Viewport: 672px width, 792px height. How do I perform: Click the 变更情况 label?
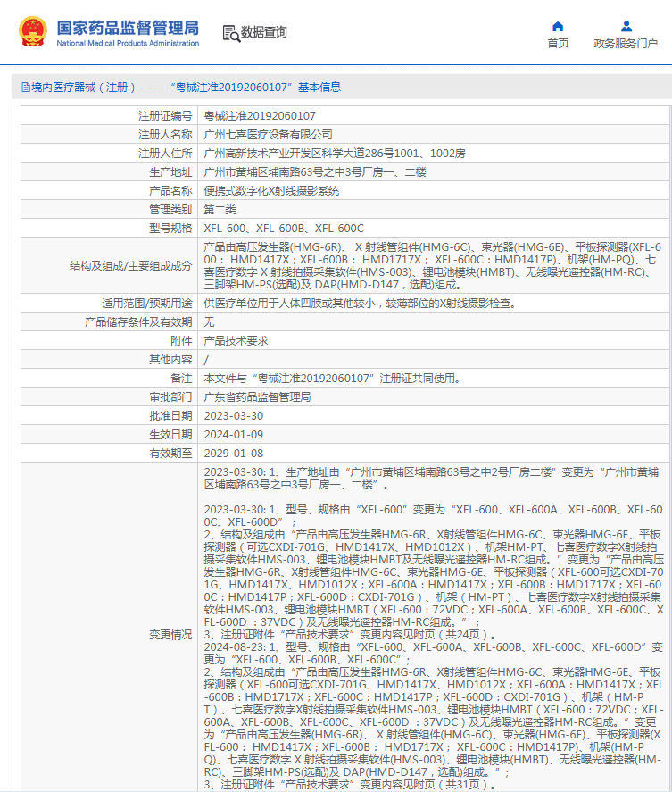click(x=170, y=635)
